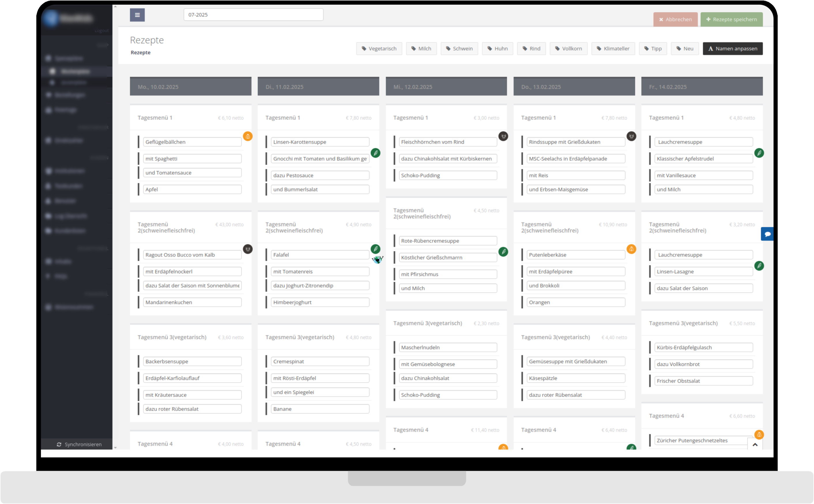This screenshot has height=504, width=814.
Task: Click the globe mascot icon below the Falafel leaf badge
Action: coord(378,260)
